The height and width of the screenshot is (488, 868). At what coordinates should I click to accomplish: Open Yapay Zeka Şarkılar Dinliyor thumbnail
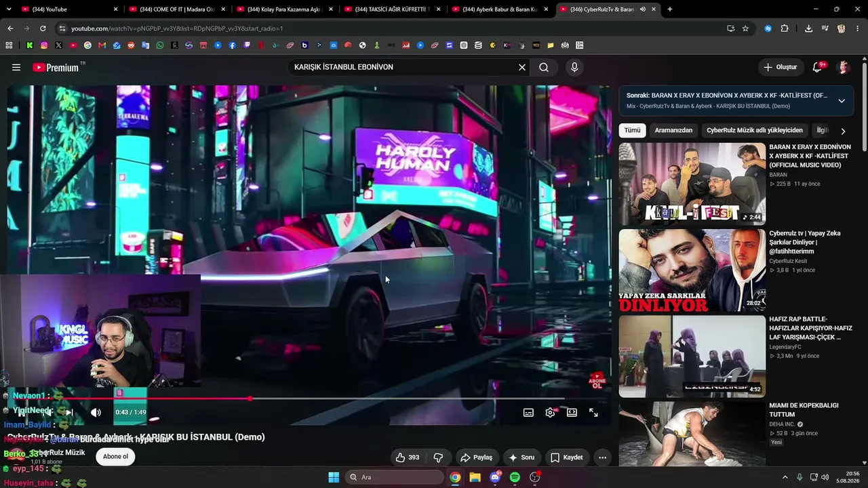[x=692, y=270]
